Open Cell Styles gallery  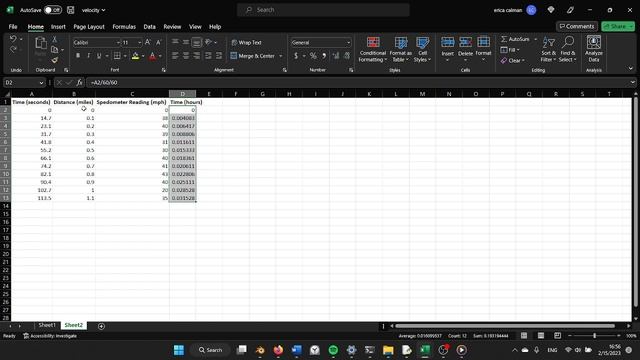click(x=422, y=49)
